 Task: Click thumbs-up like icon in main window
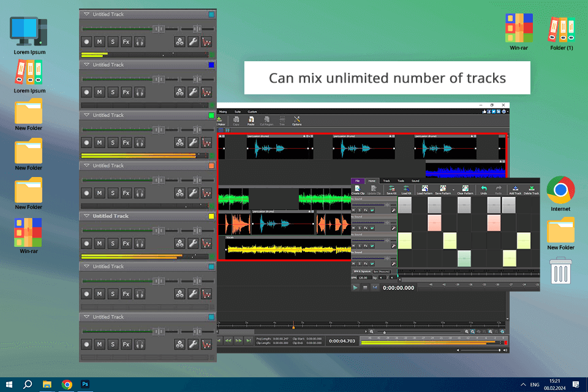(x=484, y=111)
